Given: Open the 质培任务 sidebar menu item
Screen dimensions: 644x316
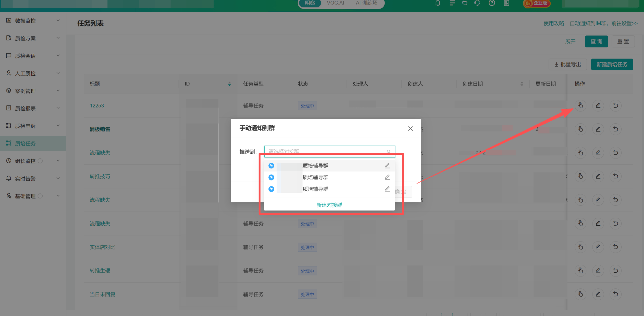Looking at the screenshot, I should [25, 143].
